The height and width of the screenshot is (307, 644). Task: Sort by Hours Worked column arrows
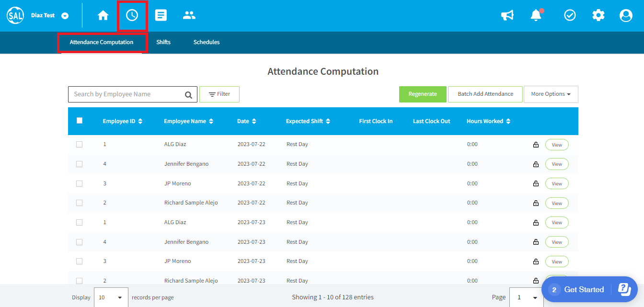(508, 121)
